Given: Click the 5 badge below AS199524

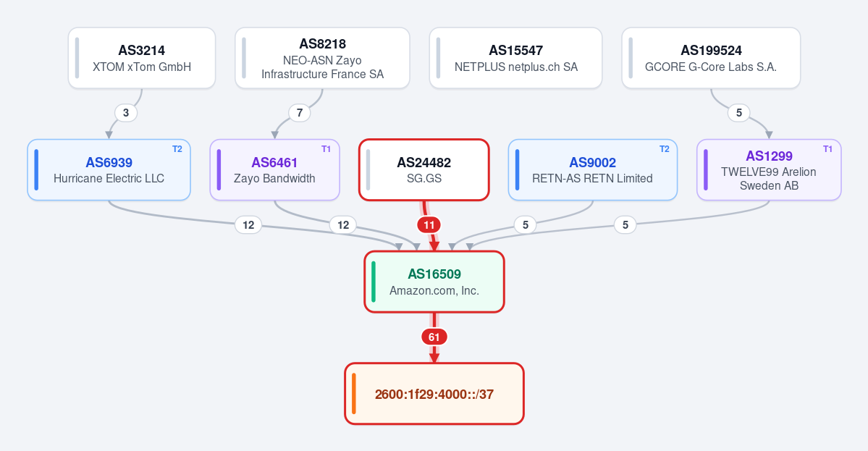Looking at the screenshot, I should [x=739, y=113].
